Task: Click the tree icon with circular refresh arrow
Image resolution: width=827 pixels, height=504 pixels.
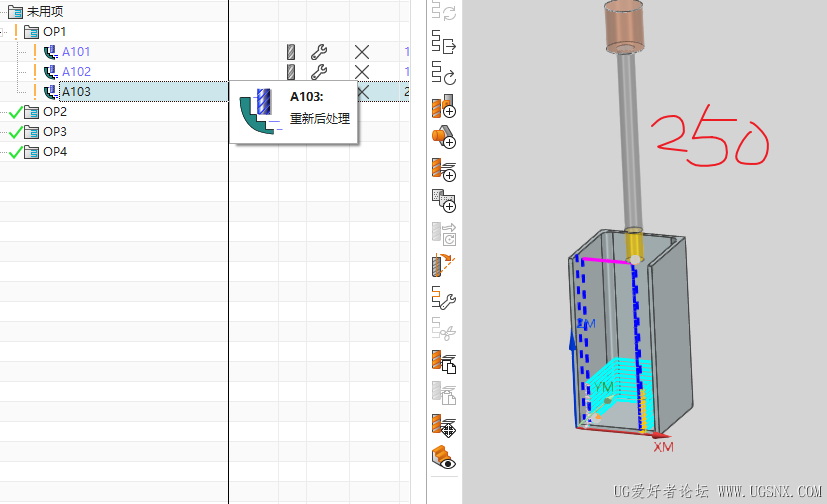Action: point(443,73)
